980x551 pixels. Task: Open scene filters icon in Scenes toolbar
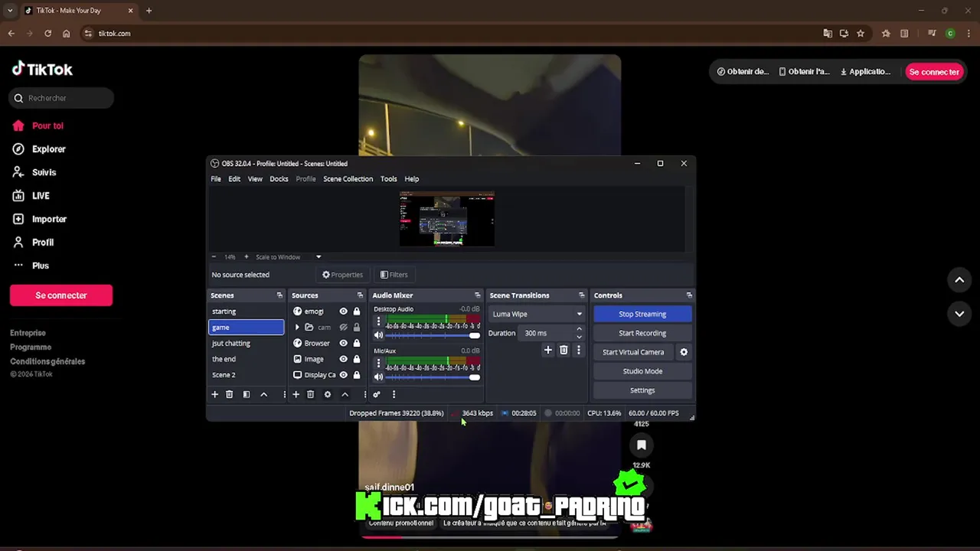coord(247,394)
